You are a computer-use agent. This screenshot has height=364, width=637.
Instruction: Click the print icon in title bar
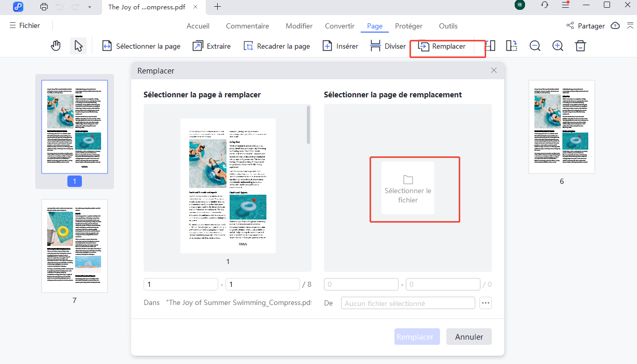coord(44,7)
